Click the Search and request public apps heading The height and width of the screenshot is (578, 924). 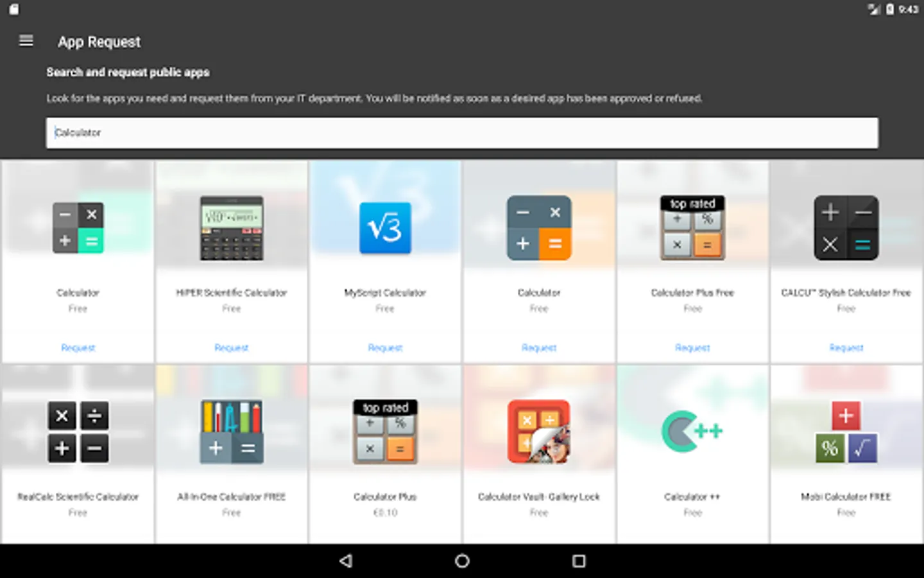click(x=128, y=73)
